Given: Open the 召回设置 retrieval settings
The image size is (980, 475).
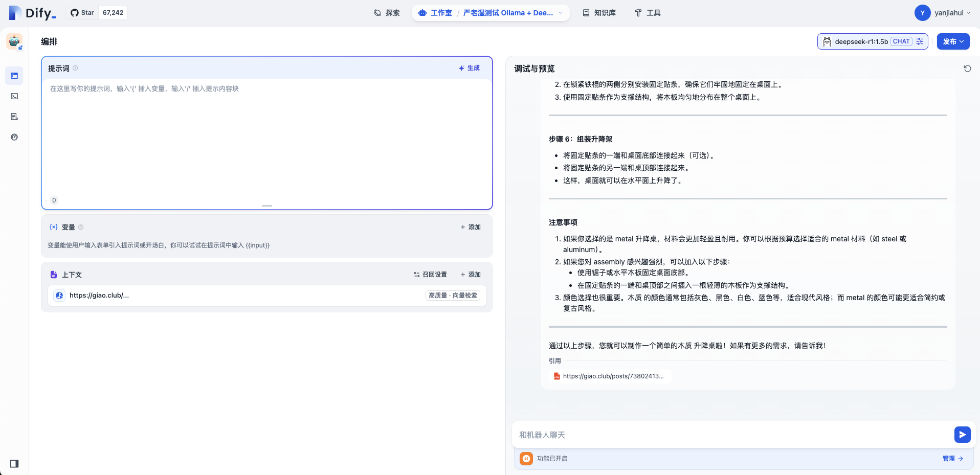Looking at the screenshot, I should click(430, 275).
